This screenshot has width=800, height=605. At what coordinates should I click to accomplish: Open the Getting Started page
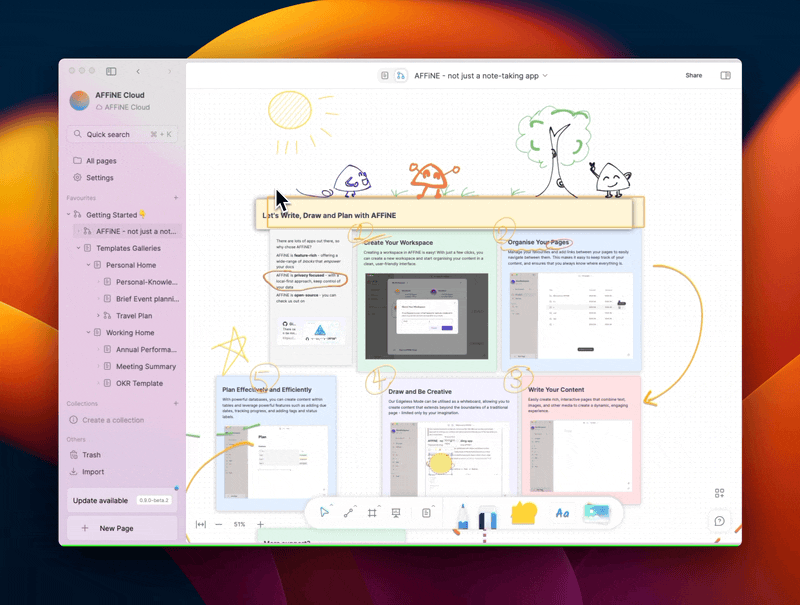tap(111, 215)
